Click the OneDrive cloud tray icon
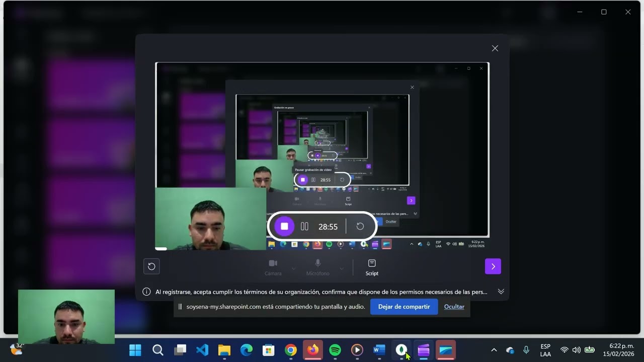Screen dimensions: 644x362 point(510,350)
